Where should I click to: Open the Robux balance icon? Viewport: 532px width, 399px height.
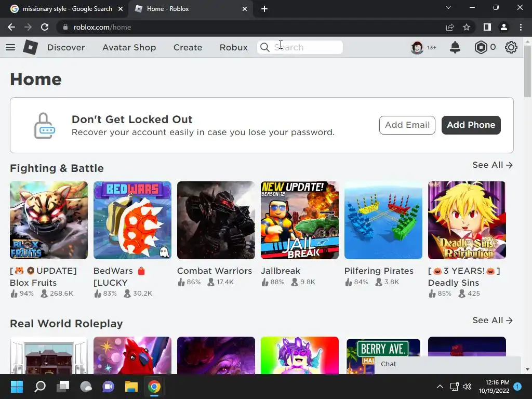(x=481, y=47)
